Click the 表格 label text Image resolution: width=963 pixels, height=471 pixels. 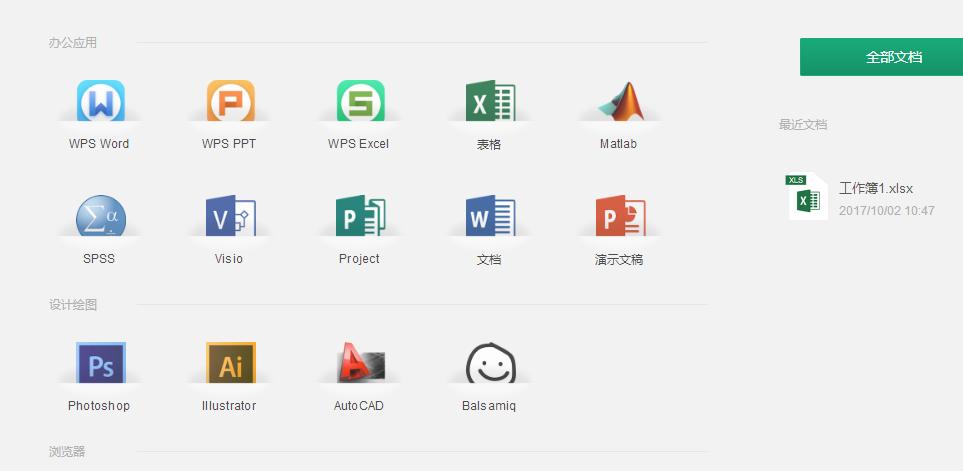(x=489, y=144)
